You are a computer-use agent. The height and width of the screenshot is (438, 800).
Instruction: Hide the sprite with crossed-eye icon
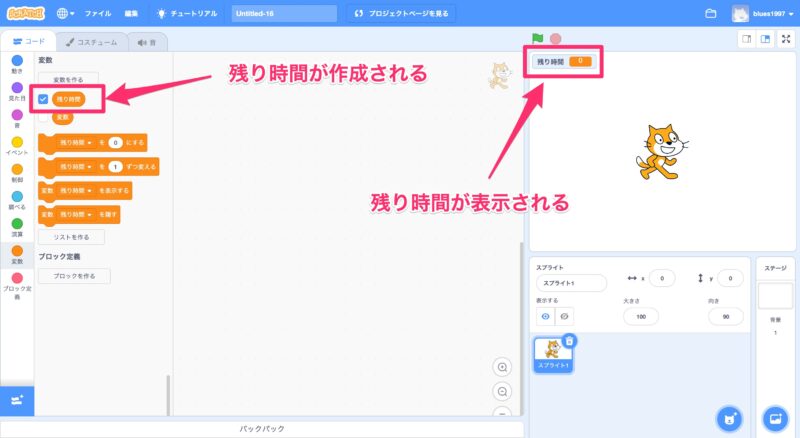tap(565, 316)
